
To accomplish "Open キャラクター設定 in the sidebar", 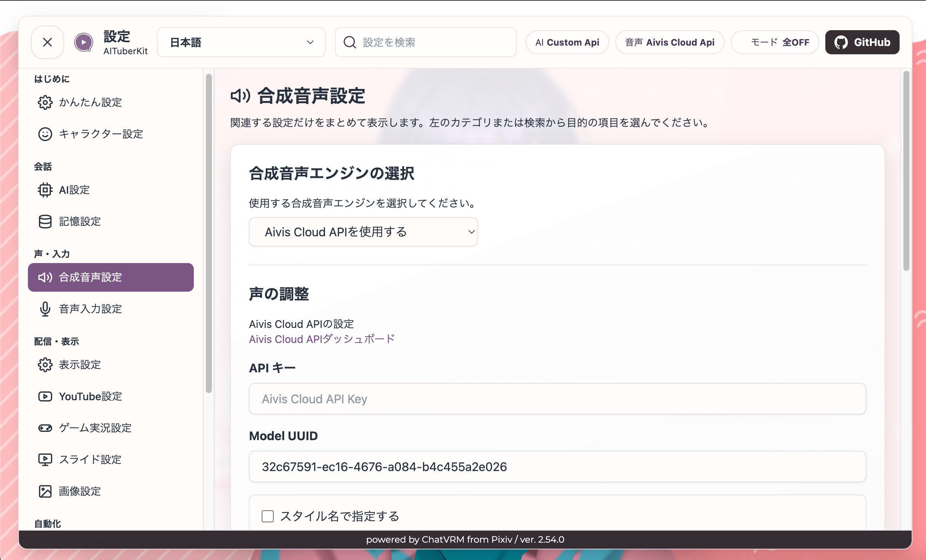I will tap(111, 134).
